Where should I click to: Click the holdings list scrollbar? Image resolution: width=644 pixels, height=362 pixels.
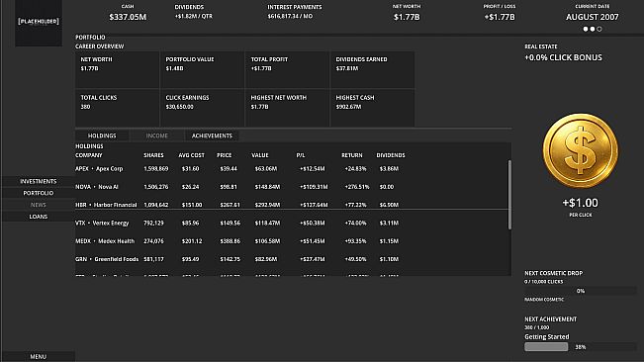[509, 195]
